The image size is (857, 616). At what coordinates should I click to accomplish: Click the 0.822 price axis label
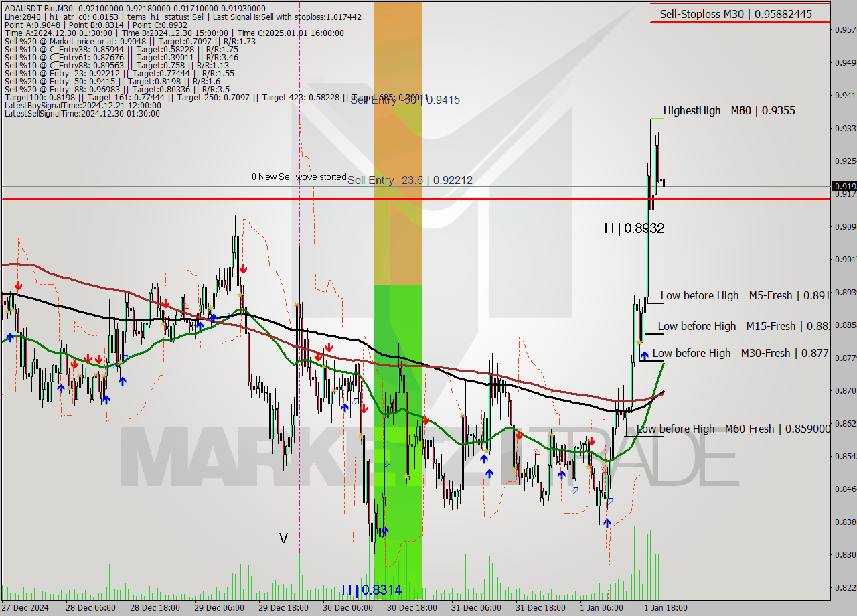tap(845, 587)
